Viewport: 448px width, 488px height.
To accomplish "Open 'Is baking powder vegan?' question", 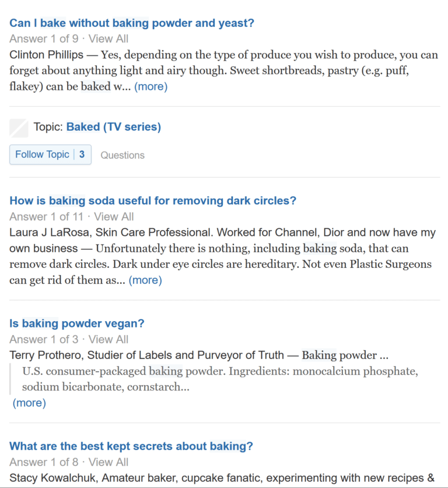I will (77, 323).
